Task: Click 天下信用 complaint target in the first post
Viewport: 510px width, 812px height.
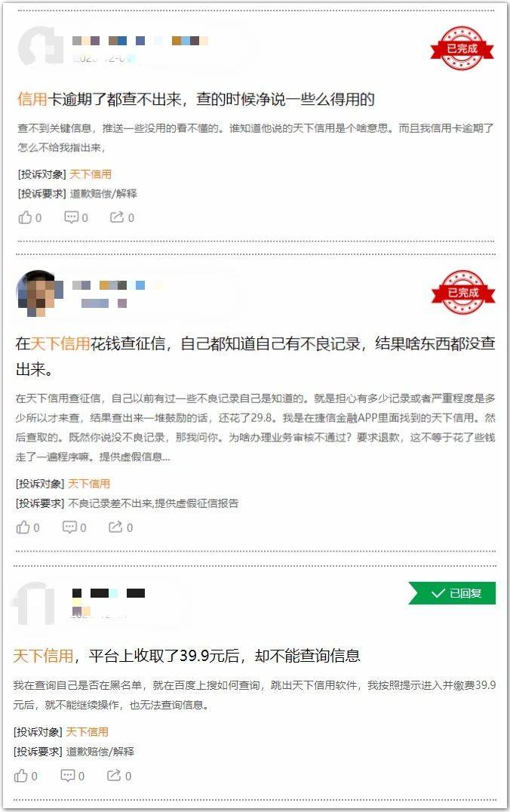Action: click(91, 174)
